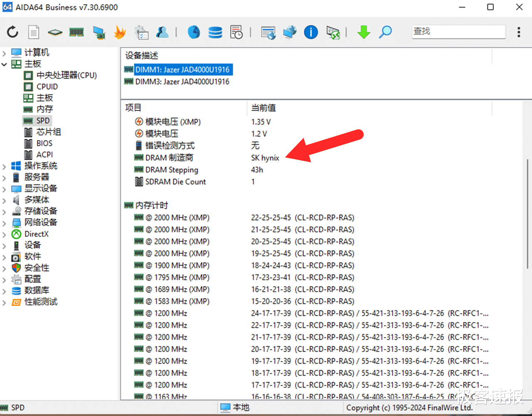The image size is (532, 416).
Task: Click the networked computers toolbar icon
Action: coord(99,32)
